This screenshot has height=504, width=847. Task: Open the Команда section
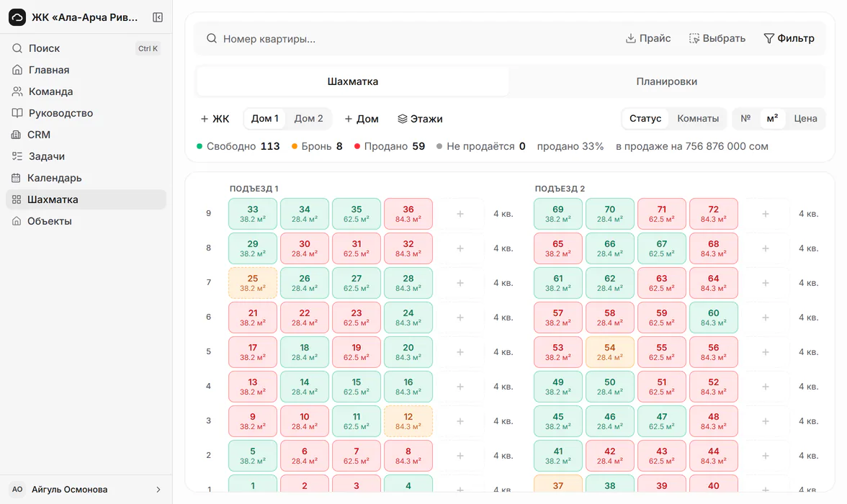click(x=86, y=91)
